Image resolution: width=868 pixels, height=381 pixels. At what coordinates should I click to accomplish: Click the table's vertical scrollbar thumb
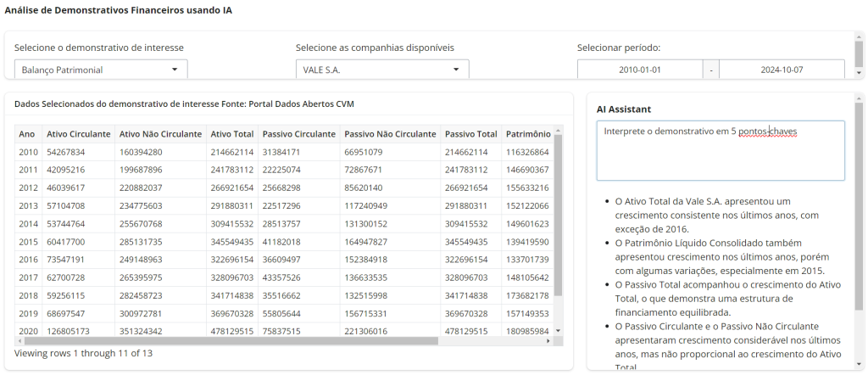pyautogui.click(x=558, y=215)
